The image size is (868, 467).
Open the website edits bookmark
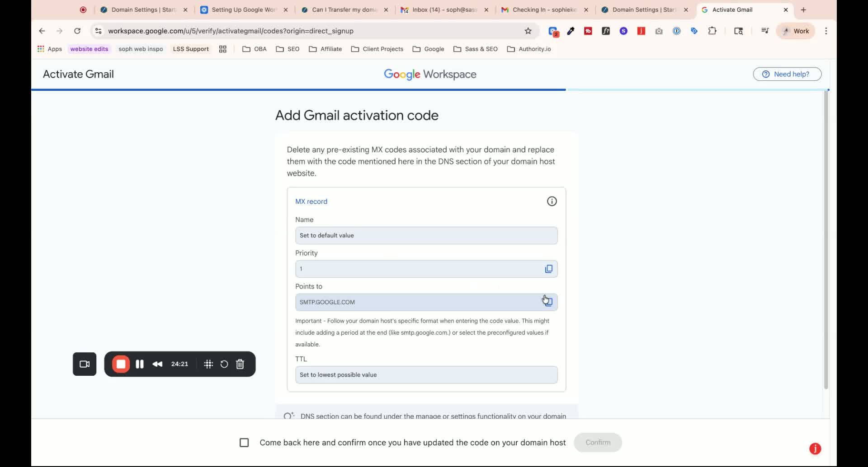[89, 49]
